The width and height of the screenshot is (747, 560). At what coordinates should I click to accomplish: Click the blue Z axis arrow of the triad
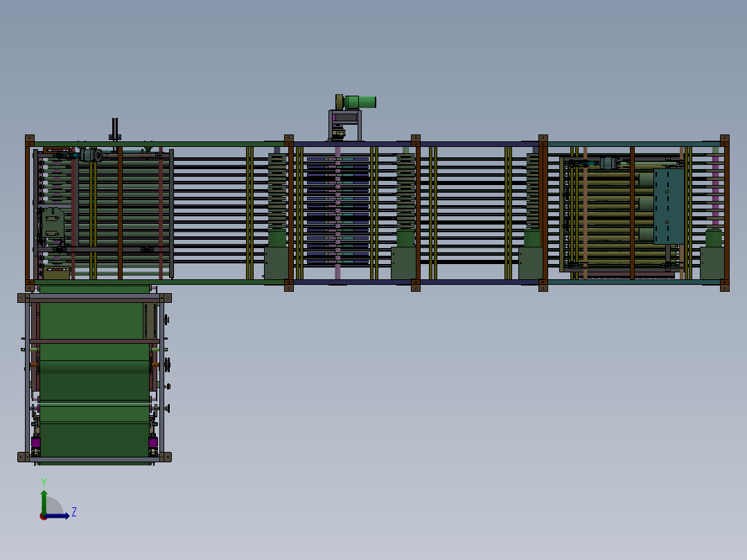pos(57,516)
